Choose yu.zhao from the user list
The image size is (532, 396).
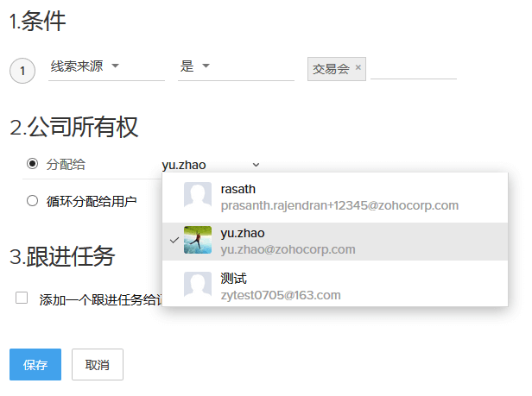click(x=335, y=242)
